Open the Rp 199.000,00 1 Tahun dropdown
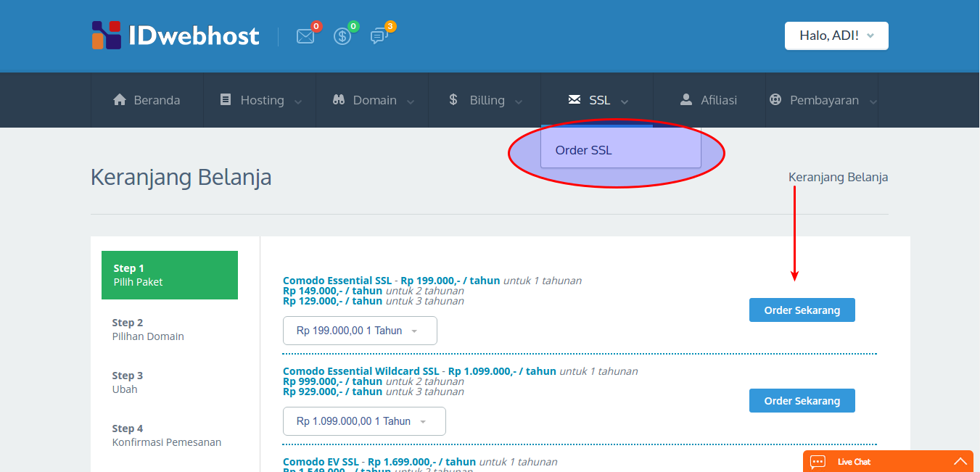 coord(360,331)
